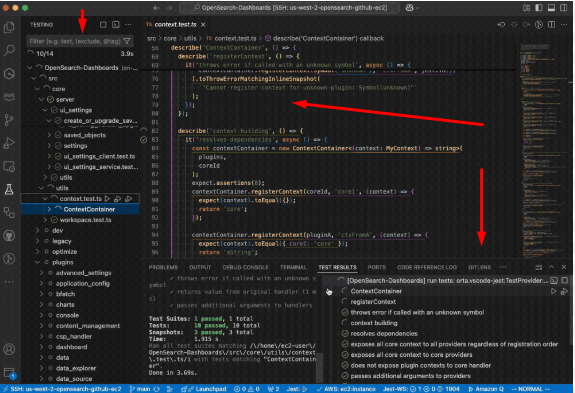Open the GitLens panel tab

click(479, 267)
